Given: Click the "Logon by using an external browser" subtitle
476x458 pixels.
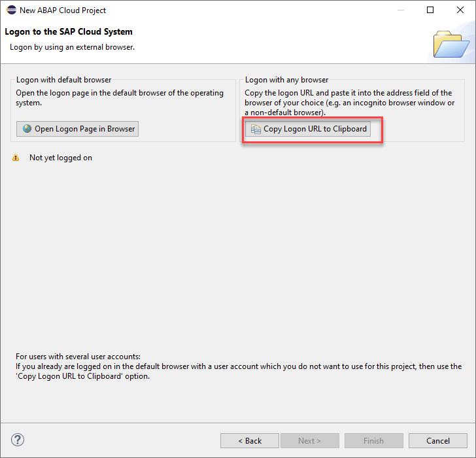Looking at the screenshot, I should (x=72, y=47).
